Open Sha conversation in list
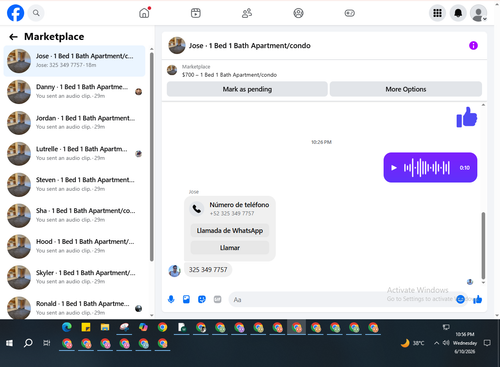500x367 pixels. click(74, 216)
